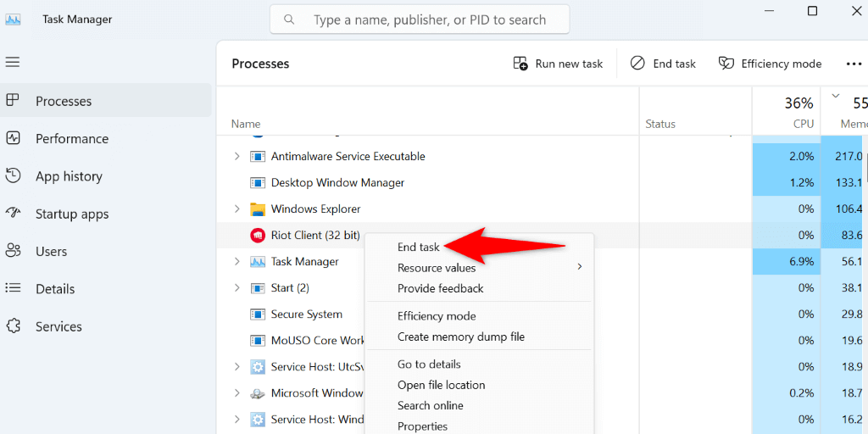Select Create memory dump file
Viewport: 868px width, 434px height.
[461, 337]
